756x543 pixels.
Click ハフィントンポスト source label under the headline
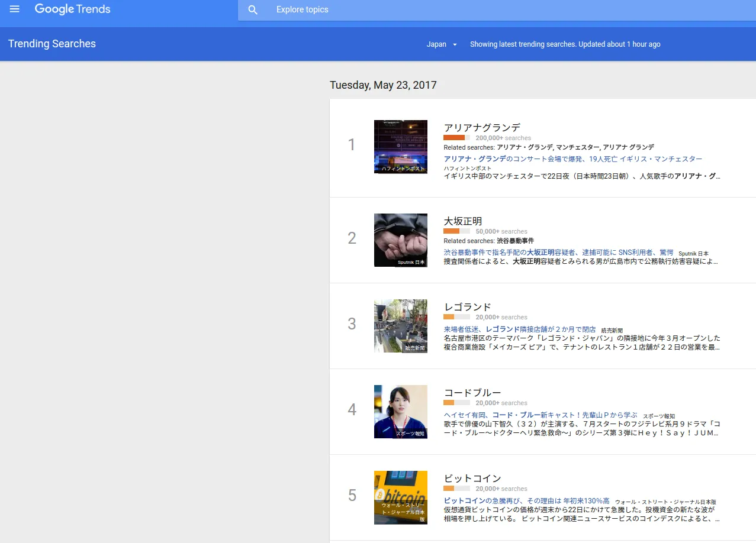(x=468, y=169)
